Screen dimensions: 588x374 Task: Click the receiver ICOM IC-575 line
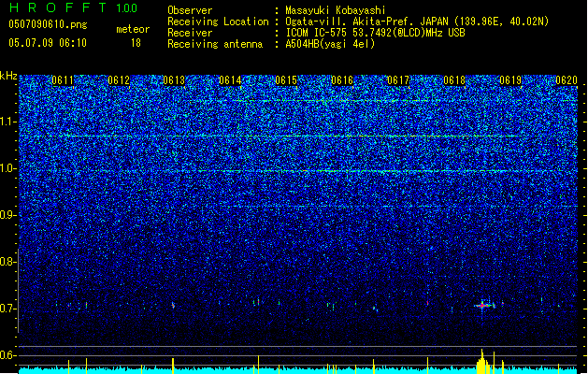click(x=375, y=33)
